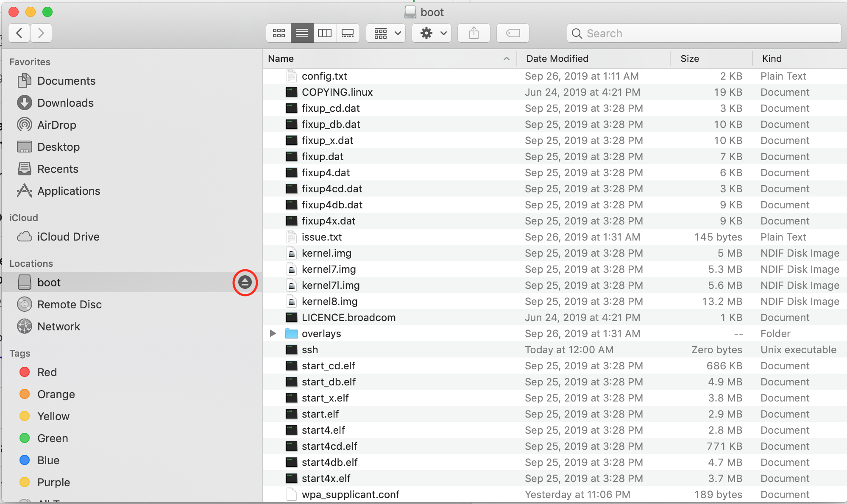Eject the boot volume

click(245, 282)
